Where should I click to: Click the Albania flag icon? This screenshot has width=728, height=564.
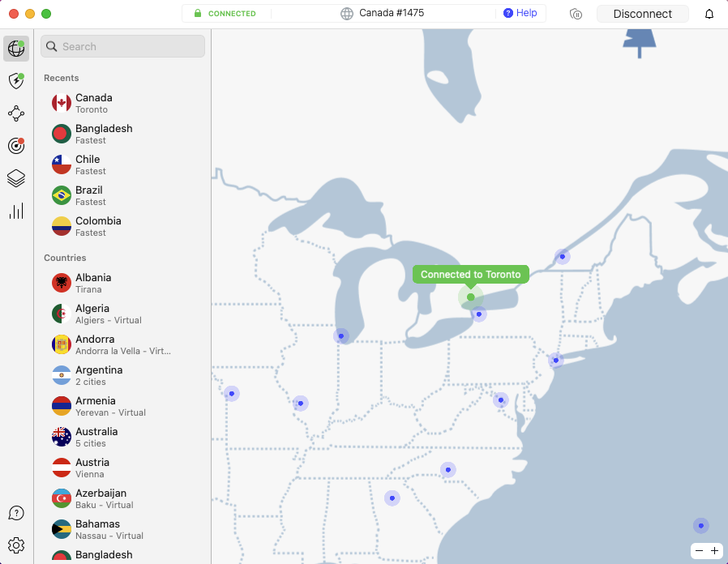(62, 283)
